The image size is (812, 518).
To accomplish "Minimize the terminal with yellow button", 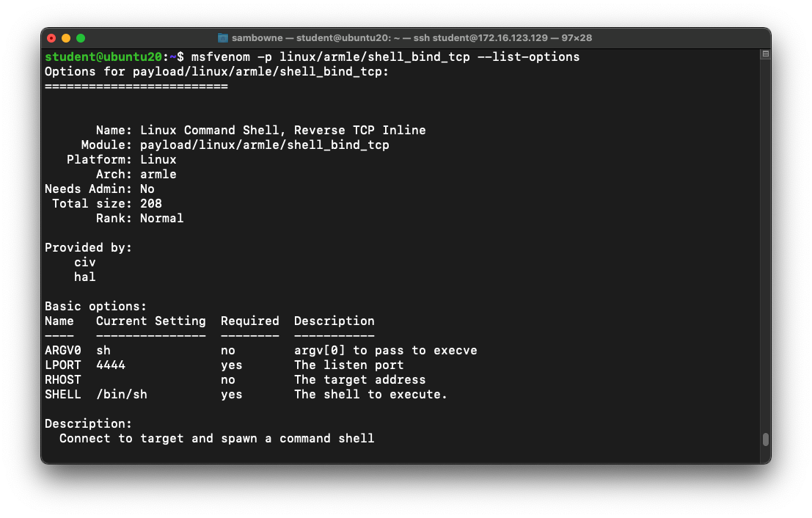I will tap(66, 38).
